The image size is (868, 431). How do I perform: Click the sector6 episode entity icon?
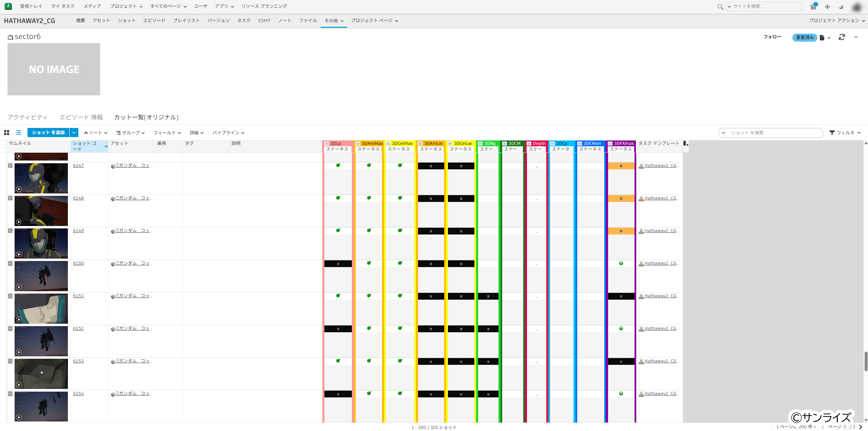[x=11, y=37]
